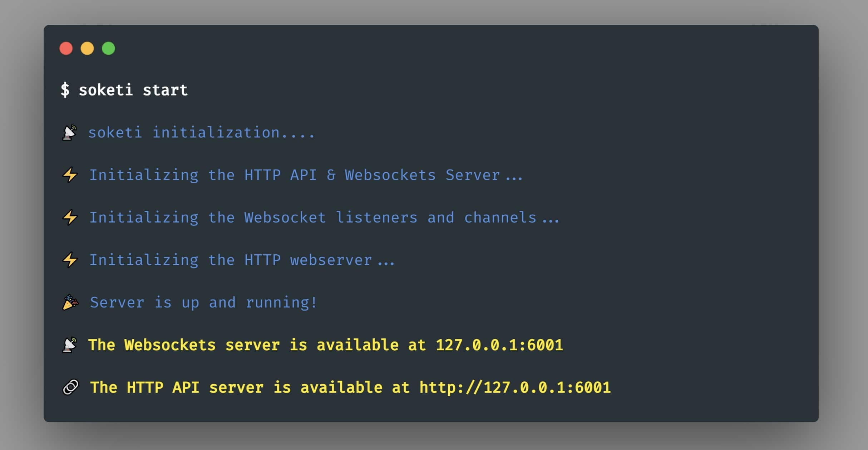
Task: Click the party popper icon beside Server is up
Action: tap(70, 302)
